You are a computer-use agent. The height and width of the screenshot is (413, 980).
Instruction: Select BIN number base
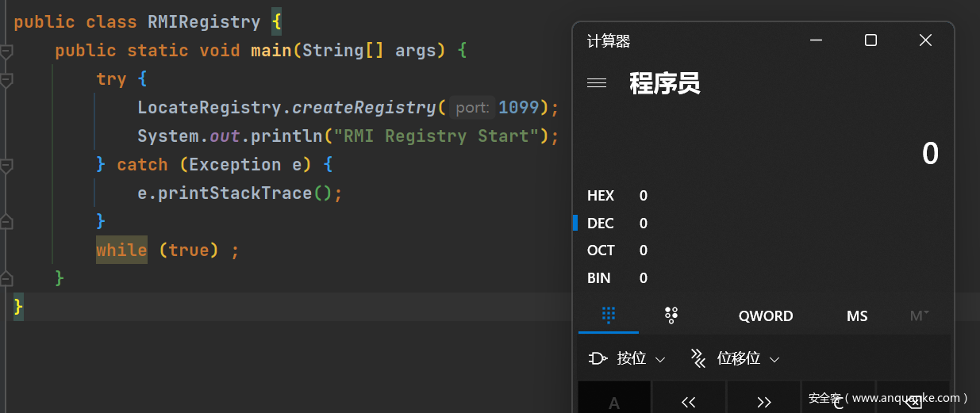coord(600,278)
